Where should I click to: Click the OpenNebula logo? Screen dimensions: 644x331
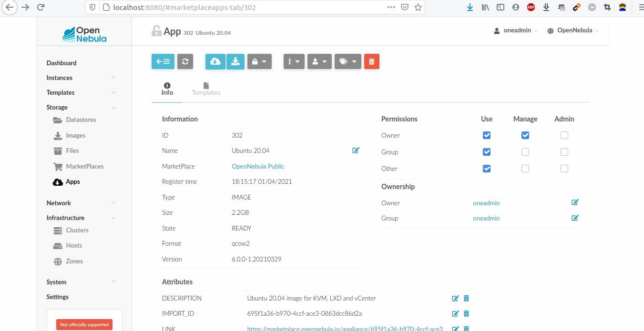pyautogui.click(x=84, y=34)
